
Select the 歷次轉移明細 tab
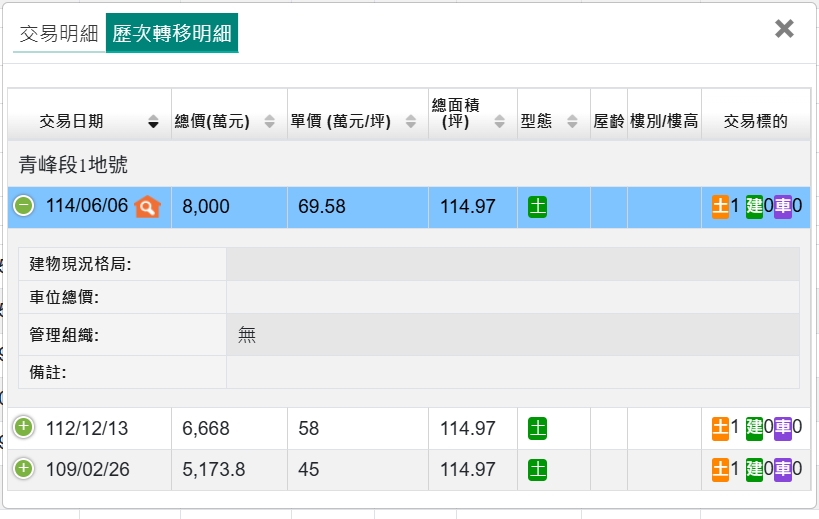tap(172, 34)
